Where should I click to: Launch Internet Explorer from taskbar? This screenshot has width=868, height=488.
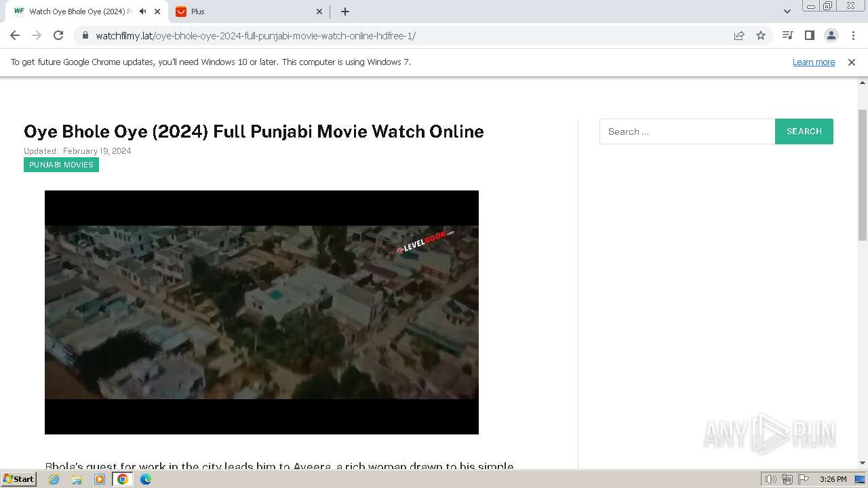coord(54,479)
